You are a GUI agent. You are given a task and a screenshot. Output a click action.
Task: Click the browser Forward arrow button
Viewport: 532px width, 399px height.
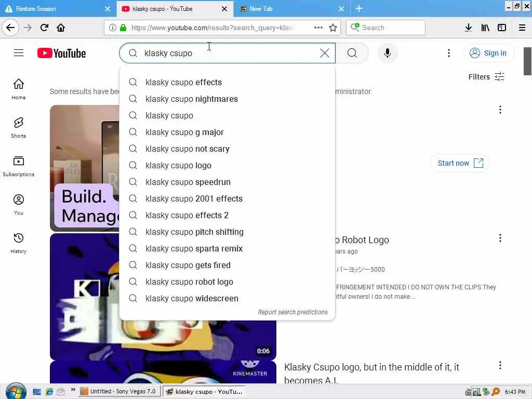[x=28, y=28]
